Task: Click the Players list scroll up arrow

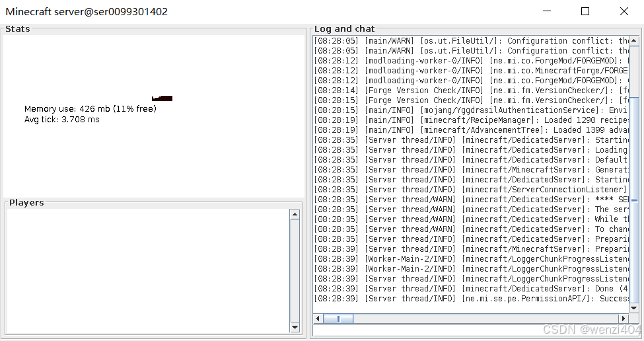Action: pos(295,214)
